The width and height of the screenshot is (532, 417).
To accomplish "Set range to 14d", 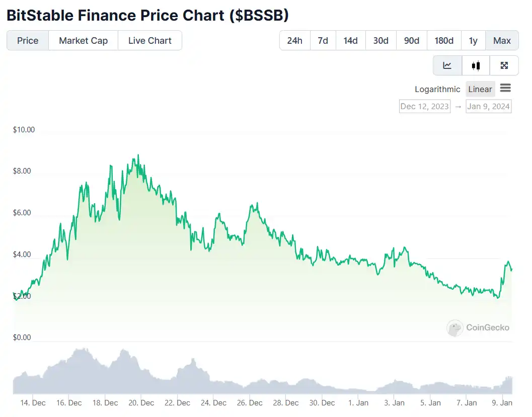I will coord(350,41).
